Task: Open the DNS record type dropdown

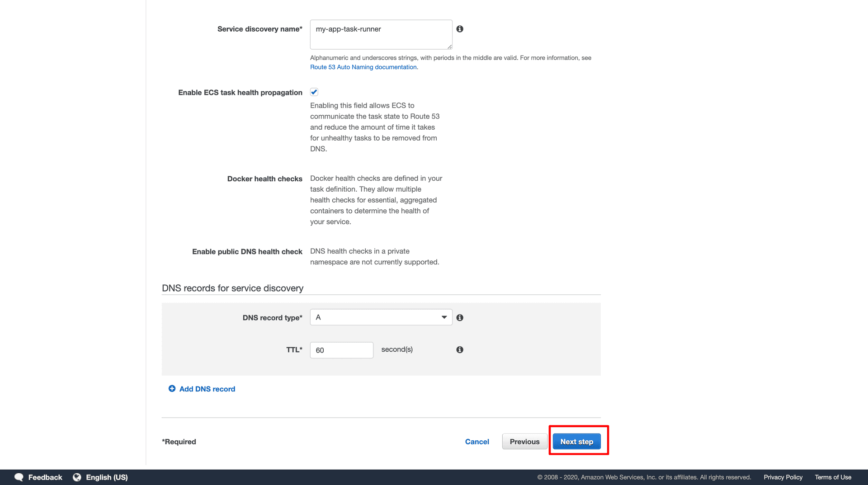Action: [x=381, y=317]
